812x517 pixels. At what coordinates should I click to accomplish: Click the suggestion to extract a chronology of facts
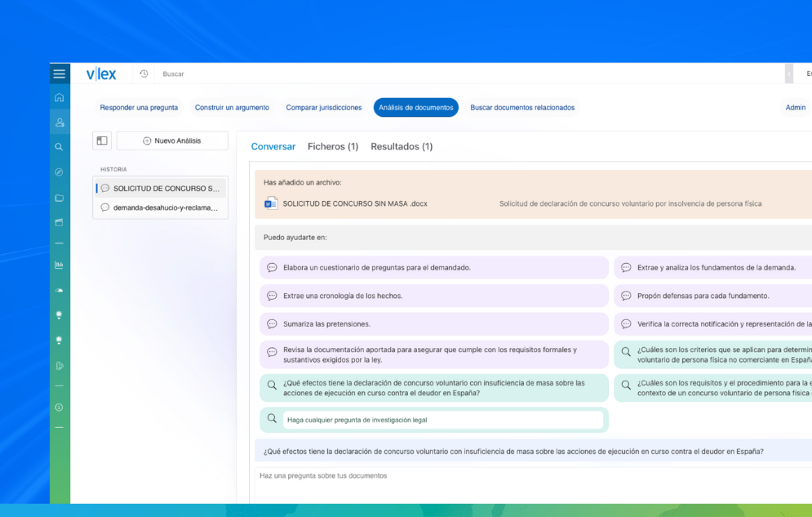coord(343,296)
